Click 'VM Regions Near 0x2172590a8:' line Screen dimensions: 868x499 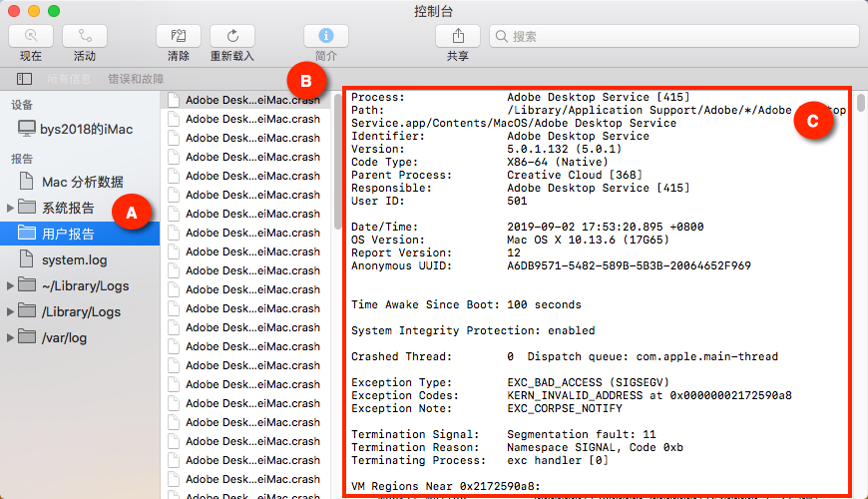coord(446,486)
